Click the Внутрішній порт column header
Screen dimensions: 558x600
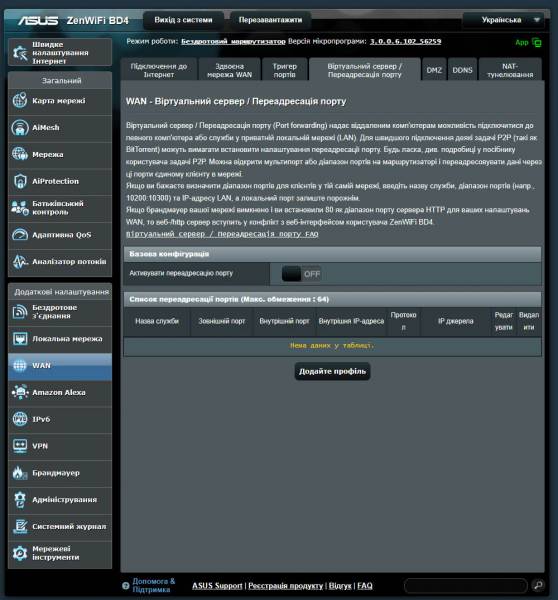(284, 321)
